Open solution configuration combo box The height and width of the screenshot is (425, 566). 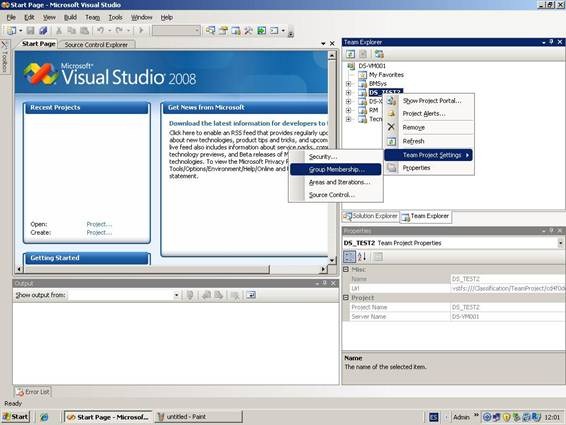click(x=176, y=31)
